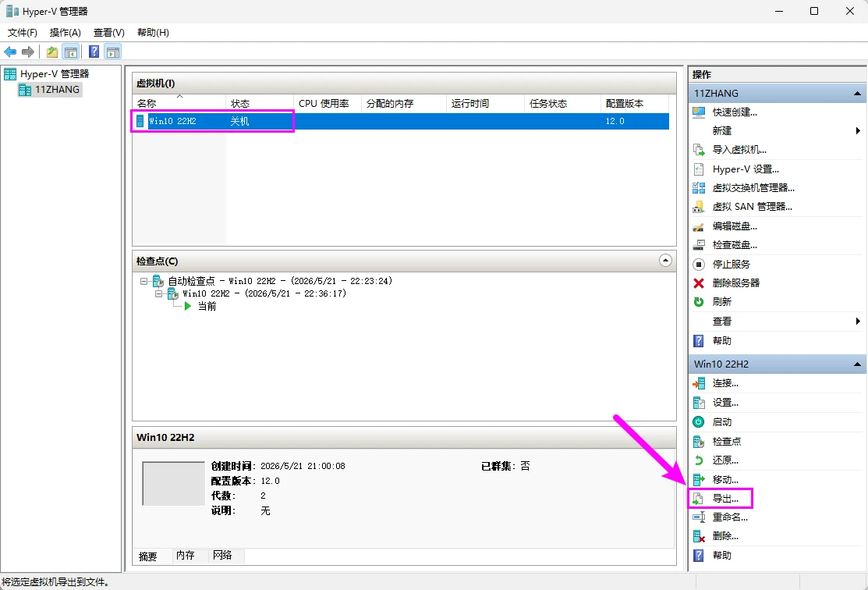This screenshot has width=868, height=590.
Task: Toggle the Show/Hide console tree toolbar icon
Action: pyautogui.click(x=70, y=52)
